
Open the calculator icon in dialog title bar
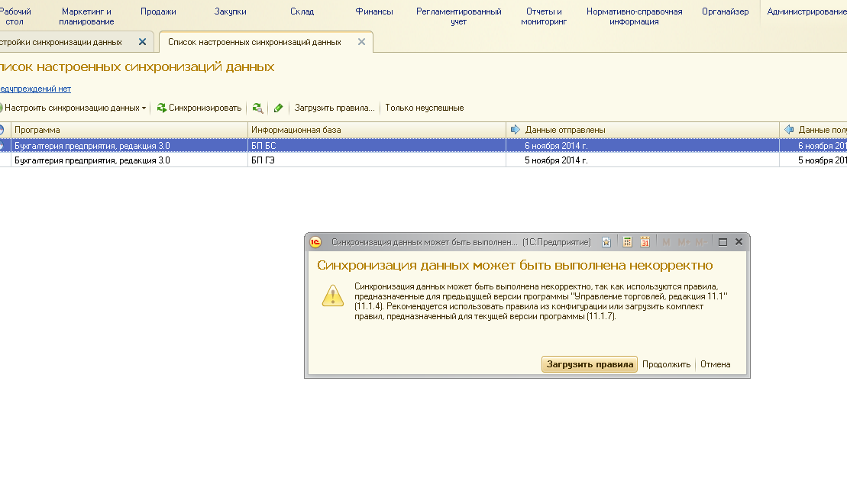[627, 242]
